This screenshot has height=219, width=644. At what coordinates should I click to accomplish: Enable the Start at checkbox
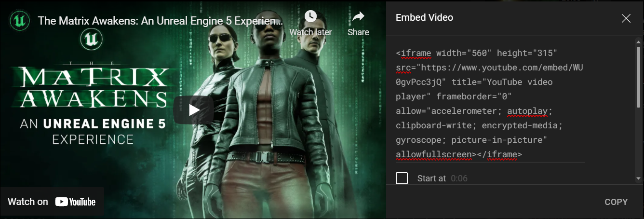(402, 178)
